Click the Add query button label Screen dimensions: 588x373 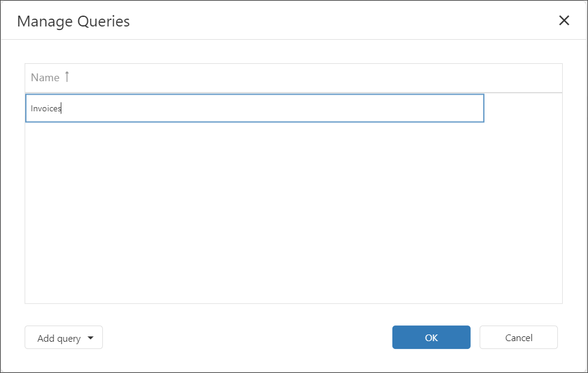[x=59, y=338]
